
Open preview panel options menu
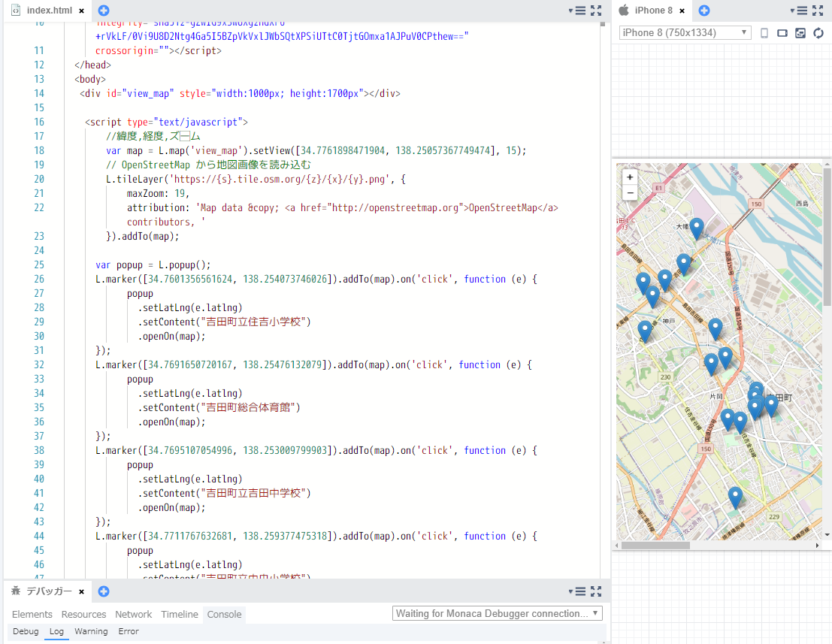[x=800, y=11]
